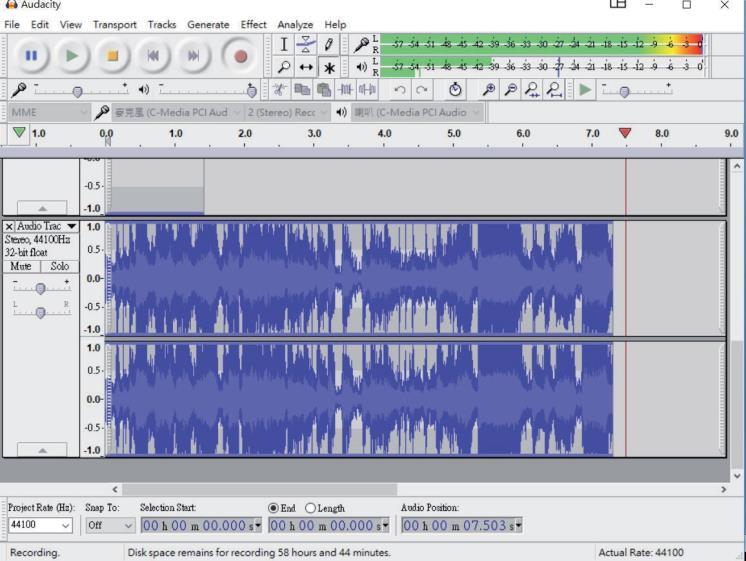This screenshot has width=746, height=561.
Task: Open the Edit menu
Action: [39, 24]
